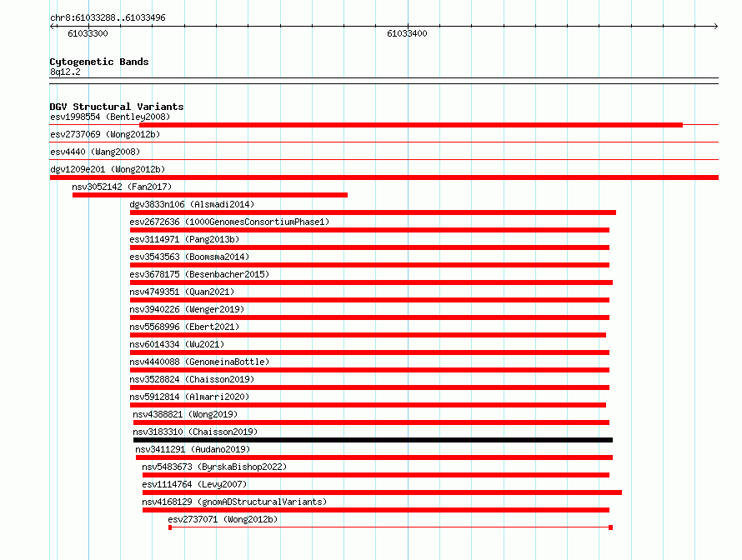Select the esv3678175 red variant bar
This screenshot has width=742, height=560.
(371, 282)
